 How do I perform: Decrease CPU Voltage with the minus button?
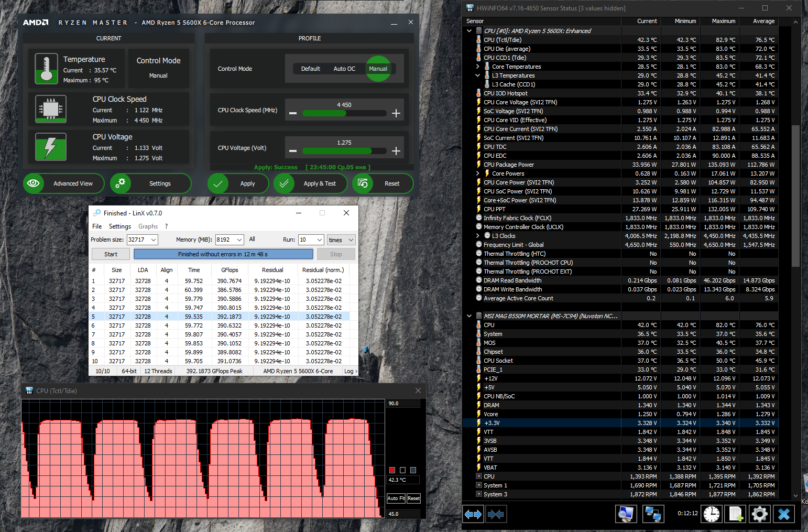click(x=293, y=151)
